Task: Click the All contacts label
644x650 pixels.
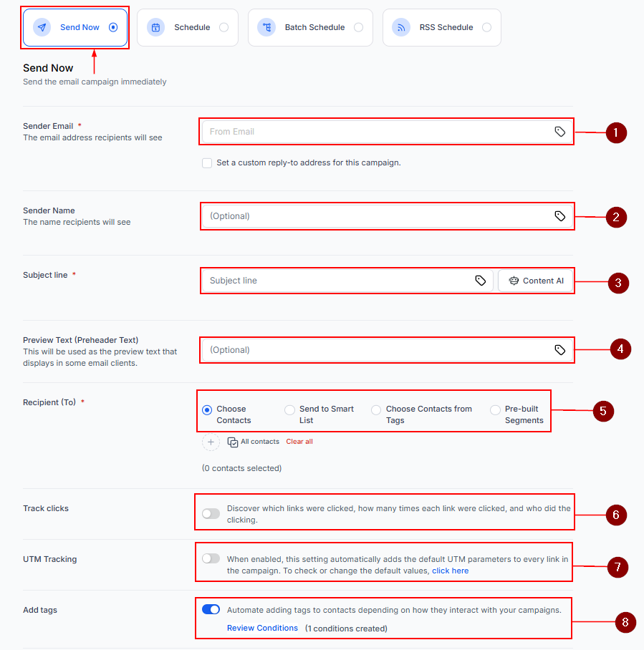Action: pyautogui.click(x=260, y=442)
